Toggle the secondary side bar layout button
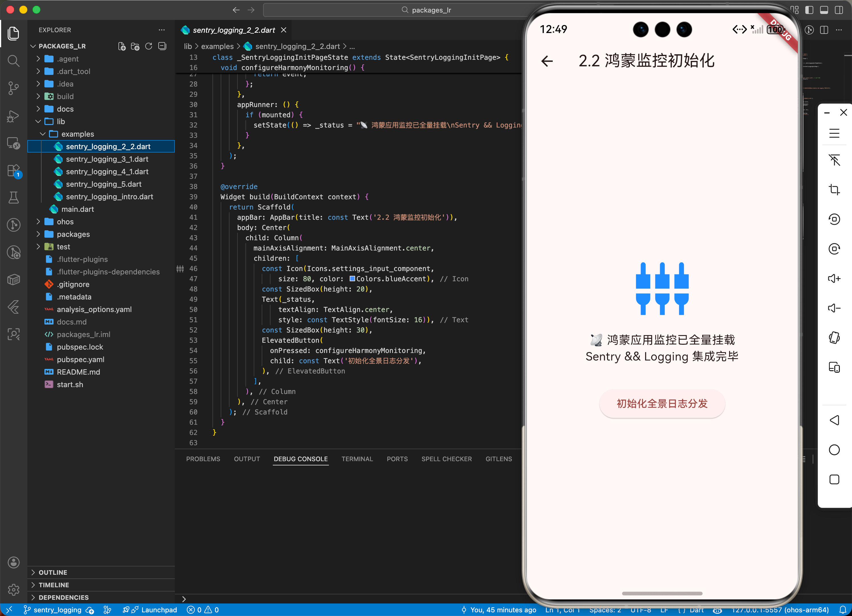This screenshot has width=852, height=616. coord(839,10)
